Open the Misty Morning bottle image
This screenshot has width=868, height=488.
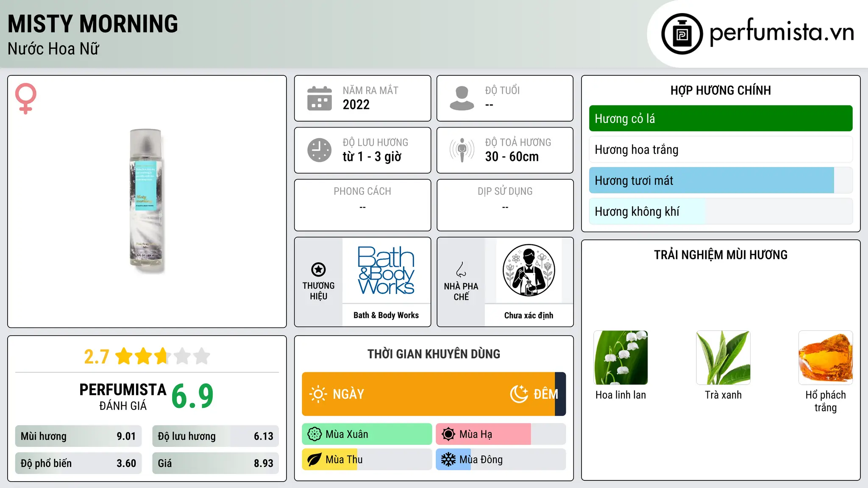[x=146, y=201]
